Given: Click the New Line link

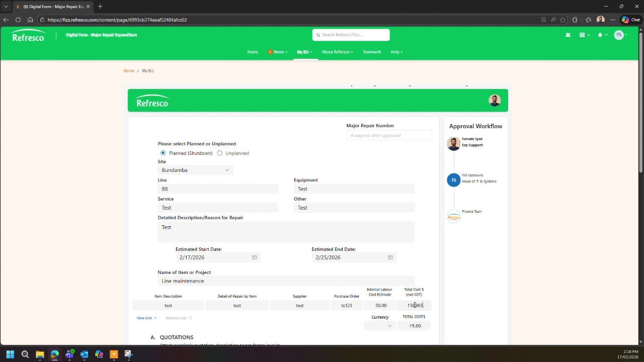Looking at the screenshot, I should coord(146,318).
